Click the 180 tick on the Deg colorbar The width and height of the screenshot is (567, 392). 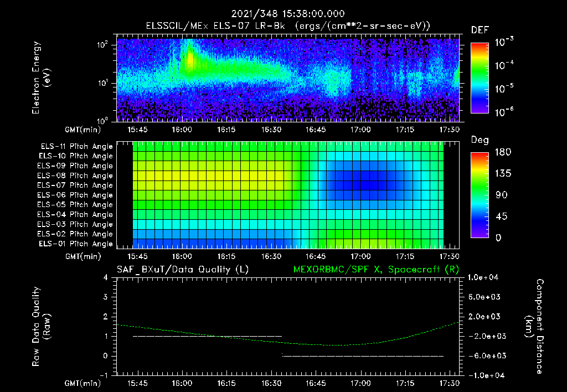(x=503, y=152)
